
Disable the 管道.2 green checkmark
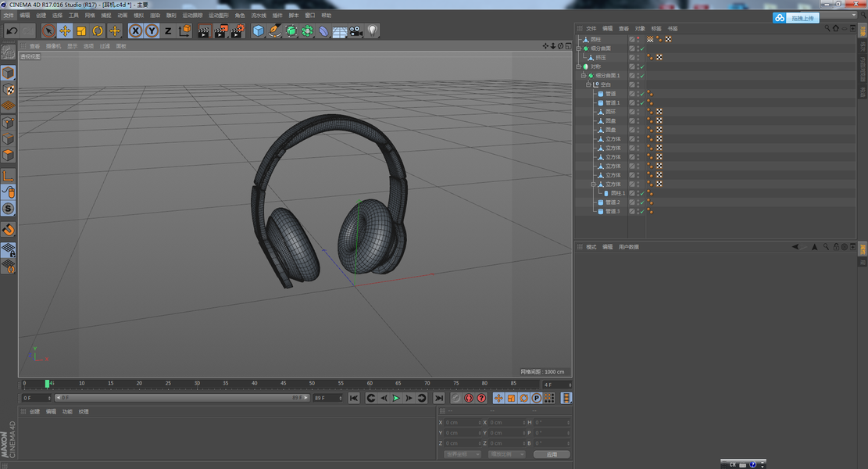pos(642,202)
